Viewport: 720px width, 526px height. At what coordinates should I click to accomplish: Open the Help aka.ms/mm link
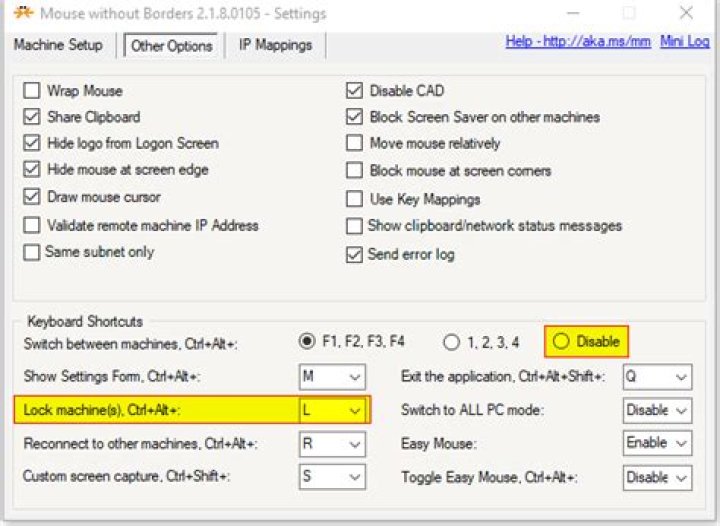[x=578, y=41]
